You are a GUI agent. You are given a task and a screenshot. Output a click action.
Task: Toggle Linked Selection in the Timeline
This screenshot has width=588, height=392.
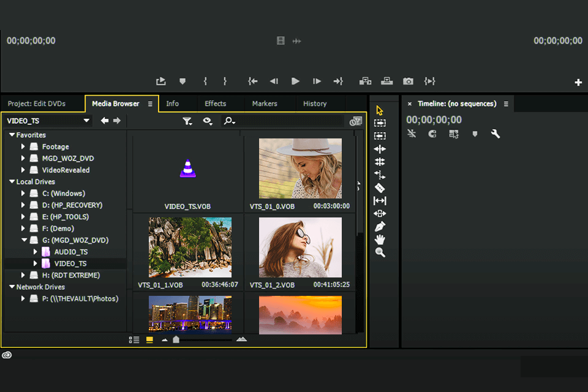tap(412, 134)
